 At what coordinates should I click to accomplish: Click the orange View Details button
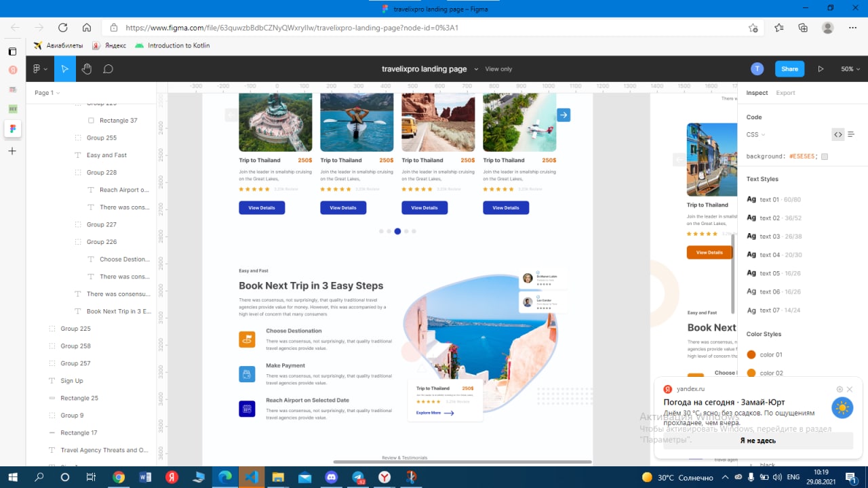click(x=709, y=252)
